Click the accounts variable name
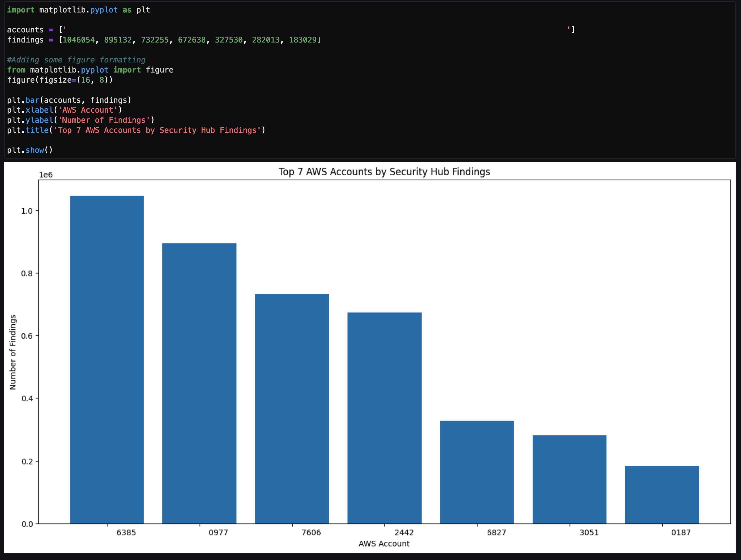Viewport: 741px width, 560px height. click(x=25, y=29)
